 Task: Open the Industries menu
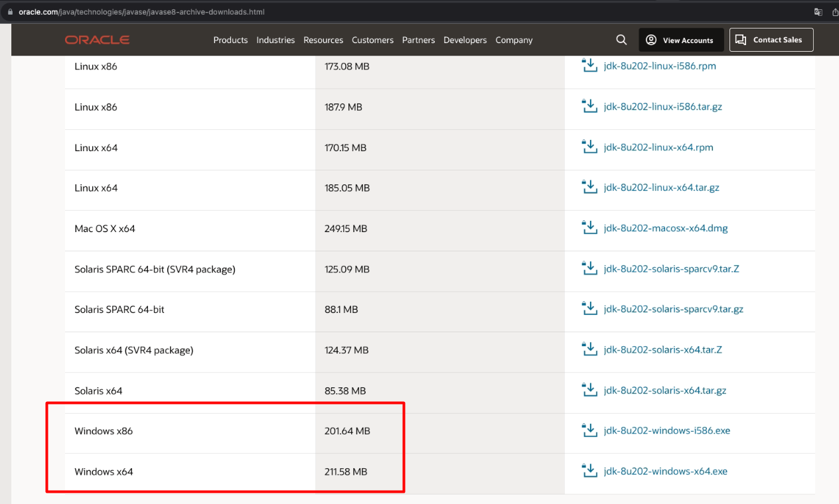click(x=275, y=40)
